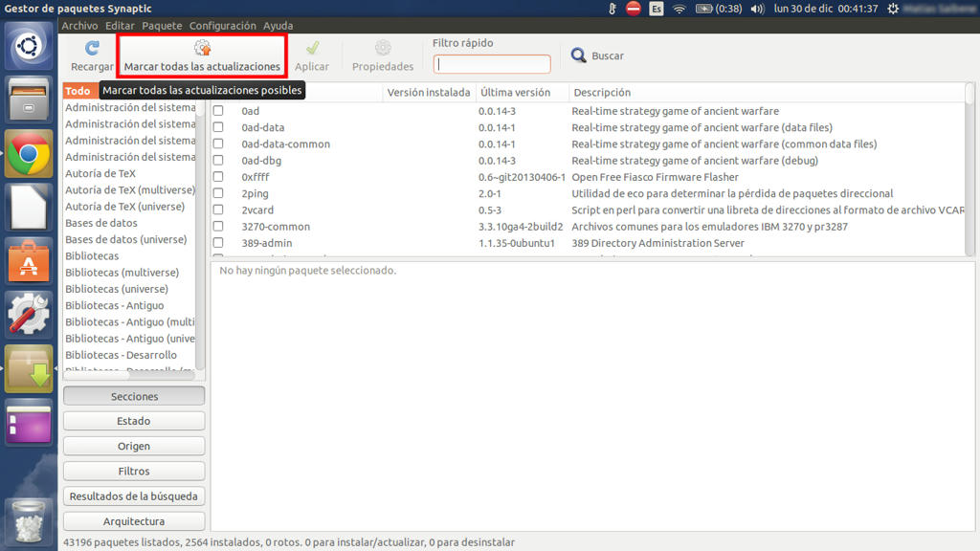Tick the checkbox for package 0ad-data
Screen dimensions: 980x551
[x=218, y=127]
